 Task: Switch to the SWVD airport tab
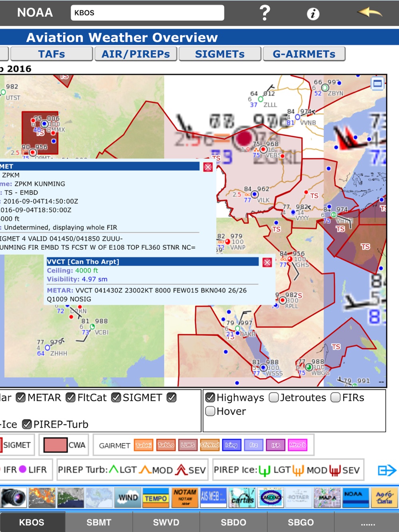(166, 522)
